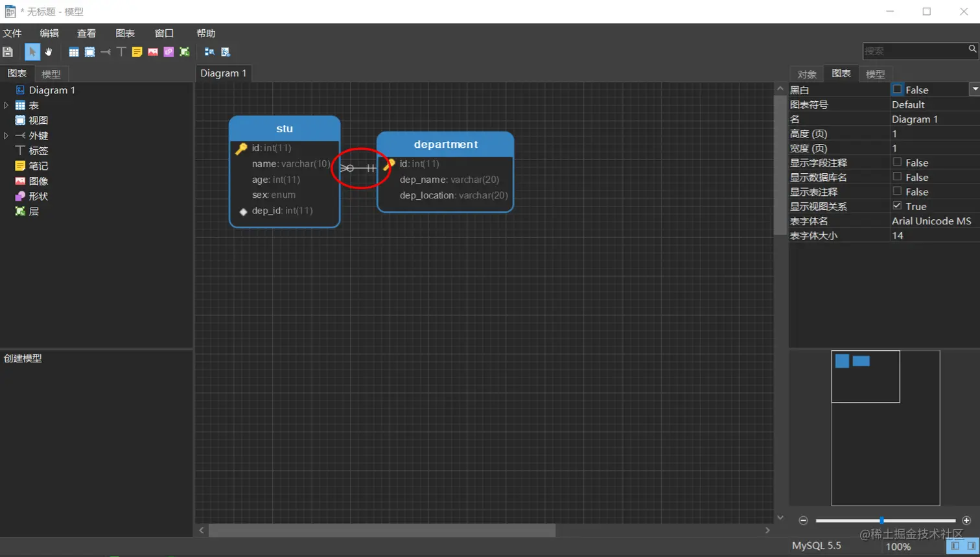980x557 pixels.
Task: Click the last toolbar diagram icon
Action: click(x=226, y=52)
